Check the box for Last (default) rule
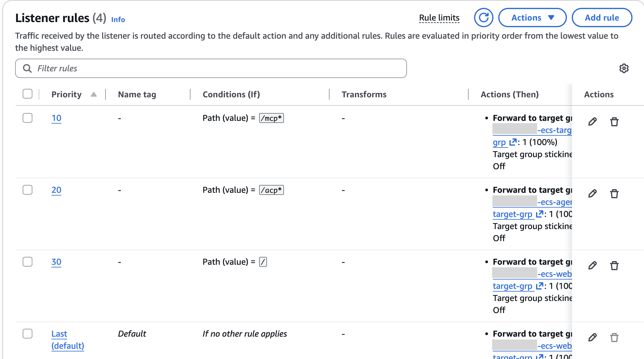The width and height of the screenshot is (644, 359). [28, 334]
